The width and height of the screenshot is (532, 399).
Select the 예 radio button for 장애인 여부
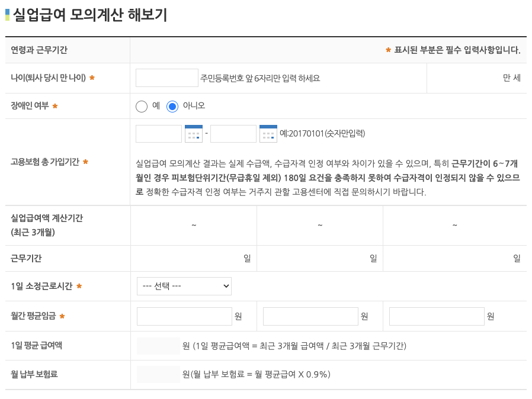140,107
